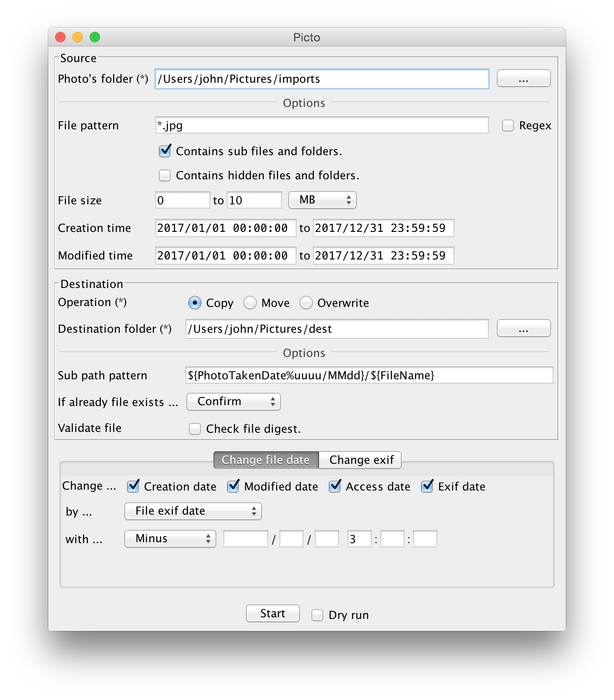Click the Sub path pattern field

(369, 375)
